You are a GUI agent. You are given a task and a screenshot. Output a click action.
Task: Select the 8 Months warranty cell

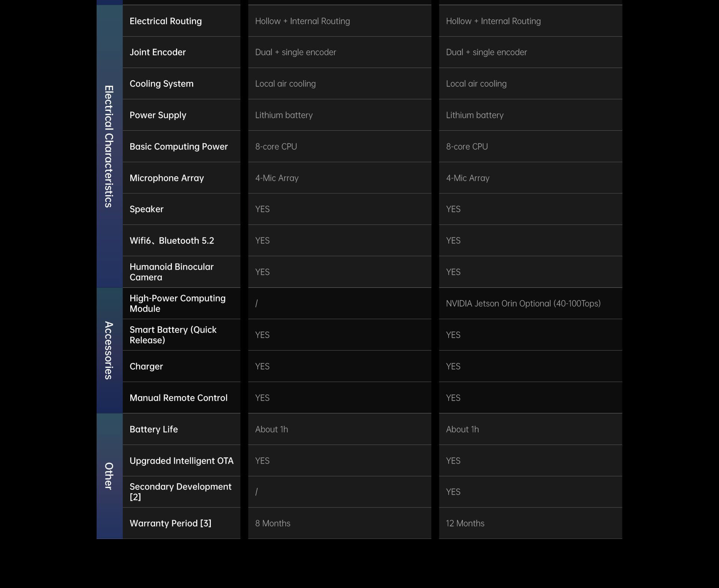click(273, 523)
